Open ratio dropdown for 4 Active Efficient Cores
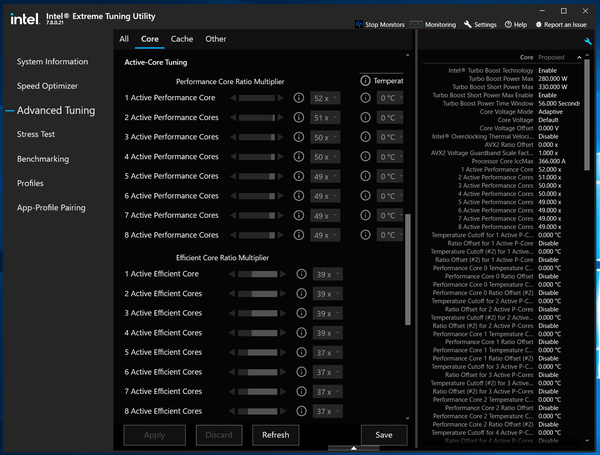This screenshot has width=600, height=455. (328, 333)
